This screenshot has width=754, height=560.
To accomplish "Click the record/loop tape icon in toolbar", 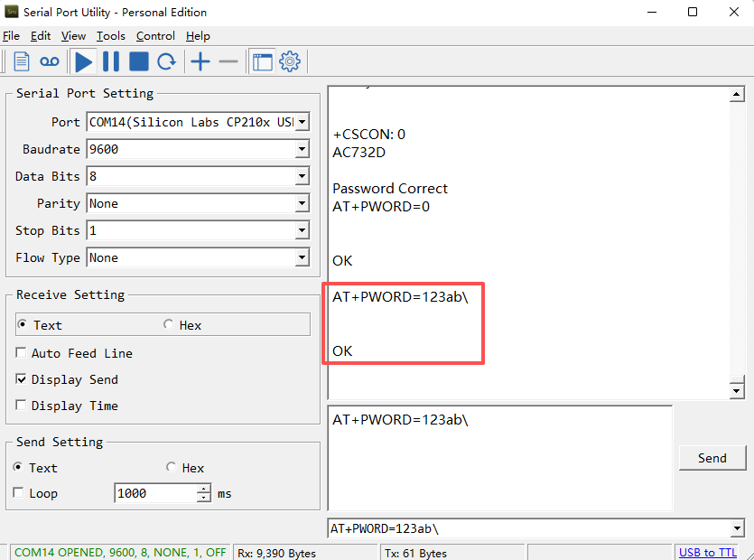I will [50, 61].
